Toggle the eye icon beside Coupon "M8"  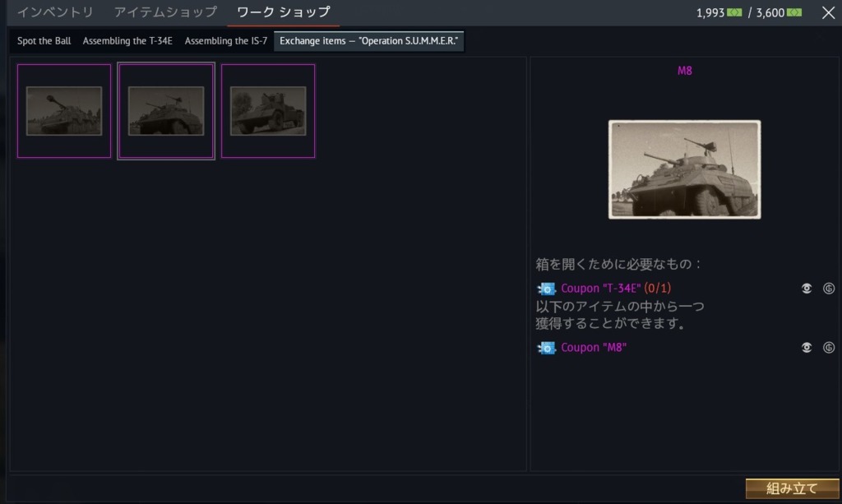tap(807, 348)
